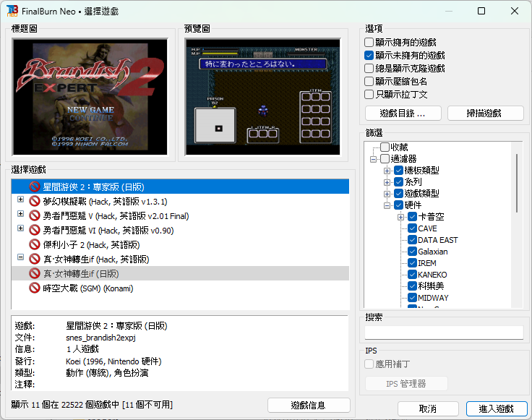Image resolution: width=532 pixels, height=420 pixels.
Task: Expand the 系列 tree node
Action: [387, 182]
